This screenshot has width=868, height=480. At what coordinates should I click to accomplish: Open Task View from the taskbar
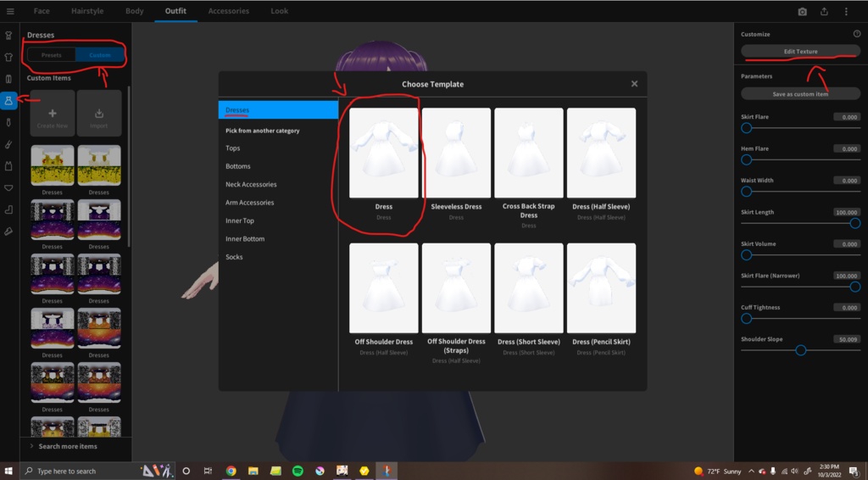click(x=208, y=472)
